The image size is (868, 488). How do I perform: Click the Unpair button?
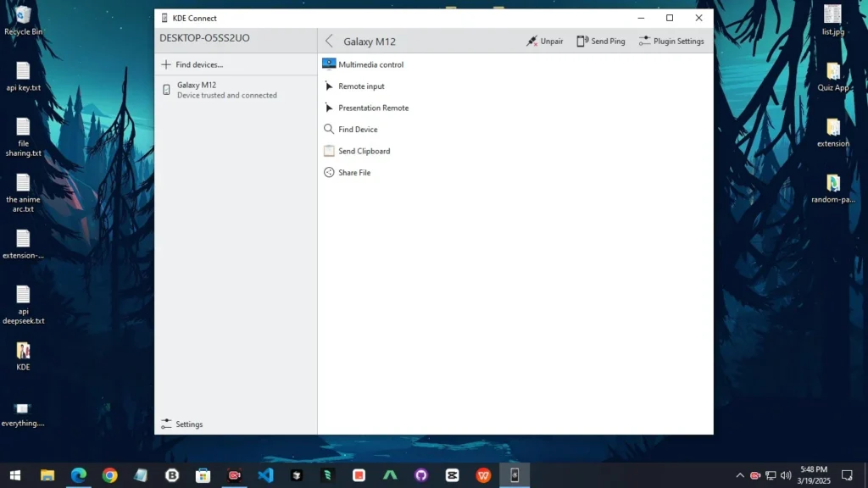point(545,41)
